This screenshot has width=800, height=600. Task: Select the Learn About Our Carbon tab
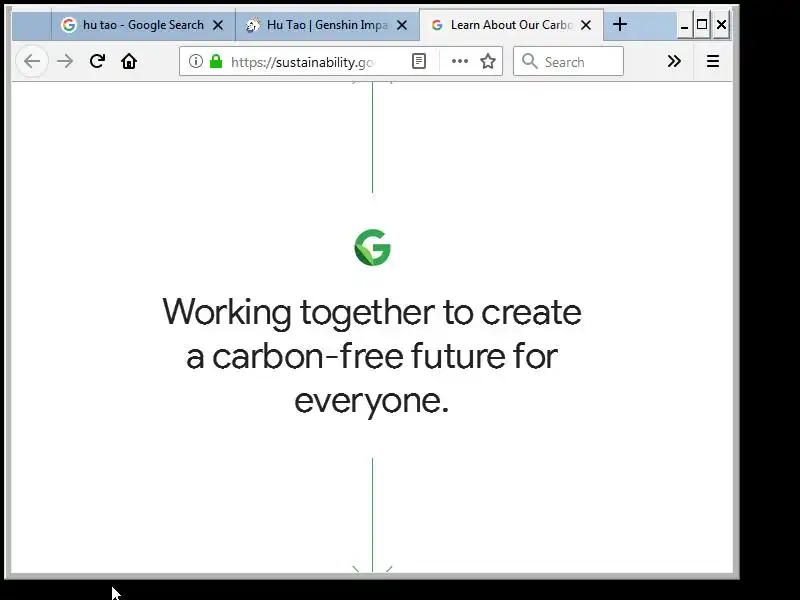click(x=511, y=24)
